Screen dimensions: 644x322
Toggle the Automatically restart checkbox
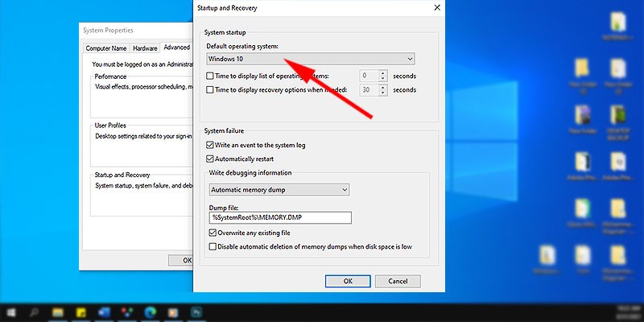[210, 159]
